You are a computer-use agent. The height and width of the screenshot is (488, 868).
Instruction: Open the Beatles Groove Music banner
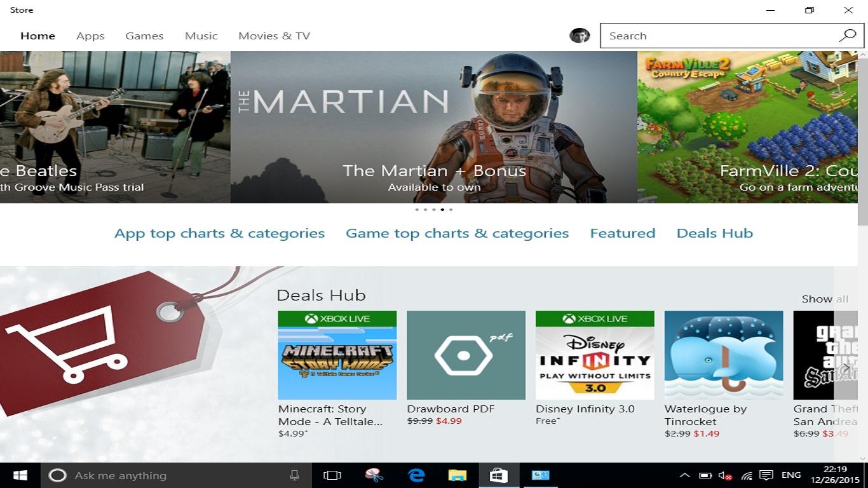point(115,127)
